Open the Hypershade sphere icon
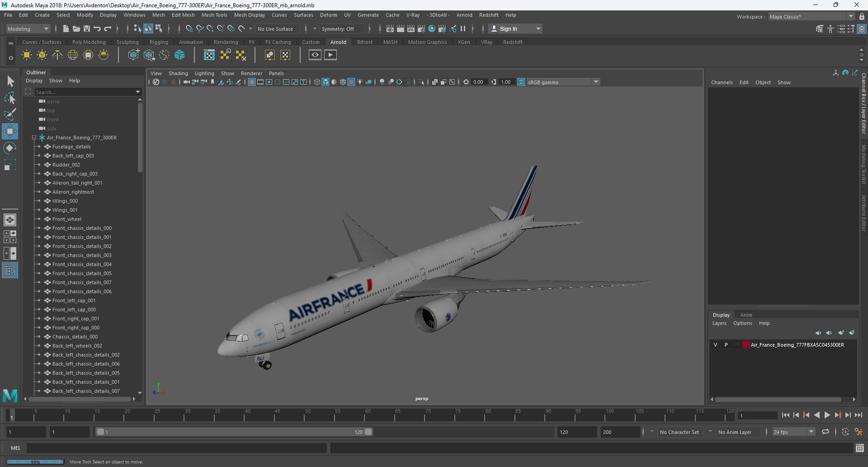Image resolution: width=868 pixels, height=467 pixels. click(x=432, y=29)
